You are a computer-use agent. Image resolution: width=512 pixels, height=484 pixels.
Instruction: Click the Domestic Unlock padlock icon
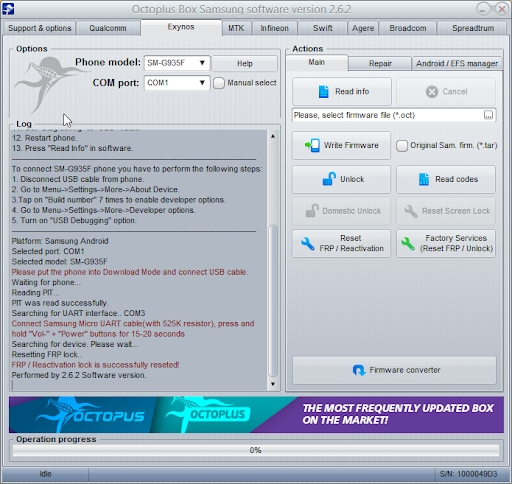(x=312, y=211)
